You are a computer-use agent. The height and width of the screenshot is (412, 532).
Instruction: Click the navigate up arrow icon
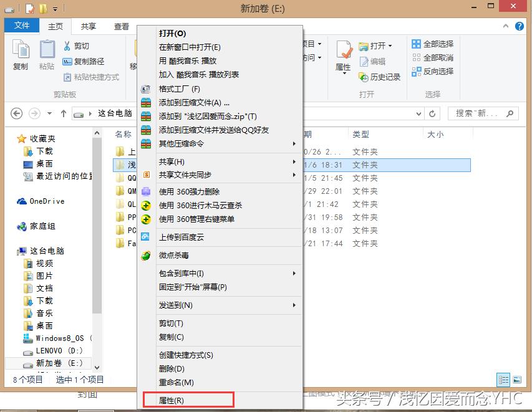(65, 113)
